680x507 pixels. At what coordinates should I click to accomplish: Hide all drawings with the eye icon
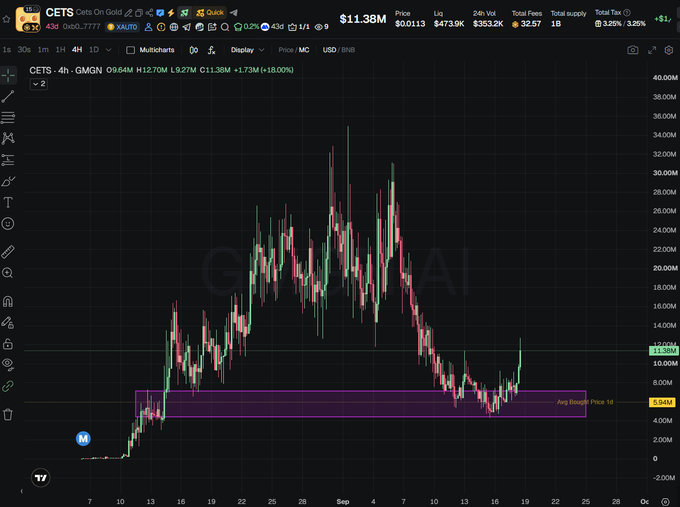pos(8,364)
